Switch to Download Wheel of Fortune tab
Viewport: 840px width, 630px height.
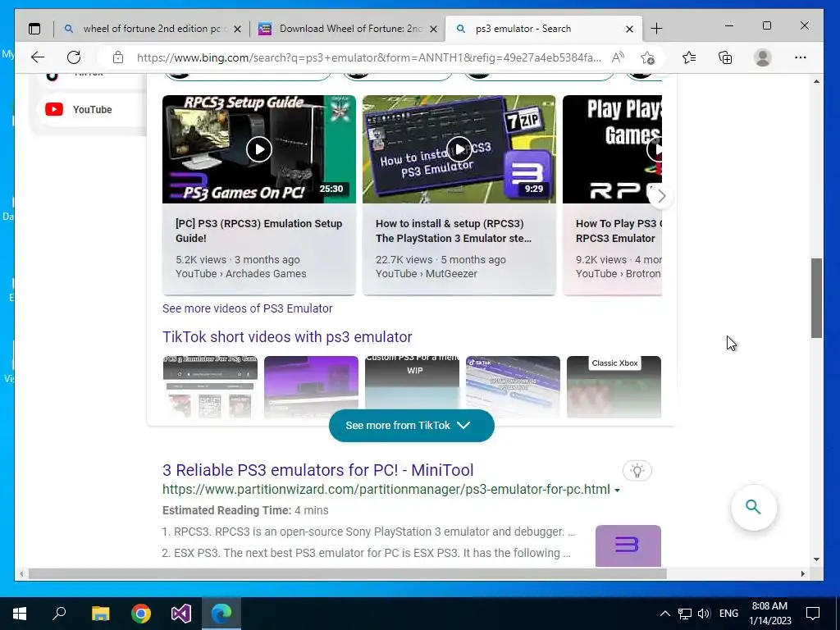(x=348, y=29)
